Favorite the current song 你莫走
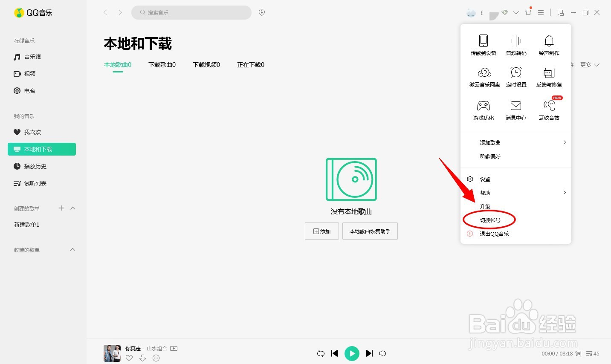The height and width of the screenshot is (364, 611). coord(129,358)
